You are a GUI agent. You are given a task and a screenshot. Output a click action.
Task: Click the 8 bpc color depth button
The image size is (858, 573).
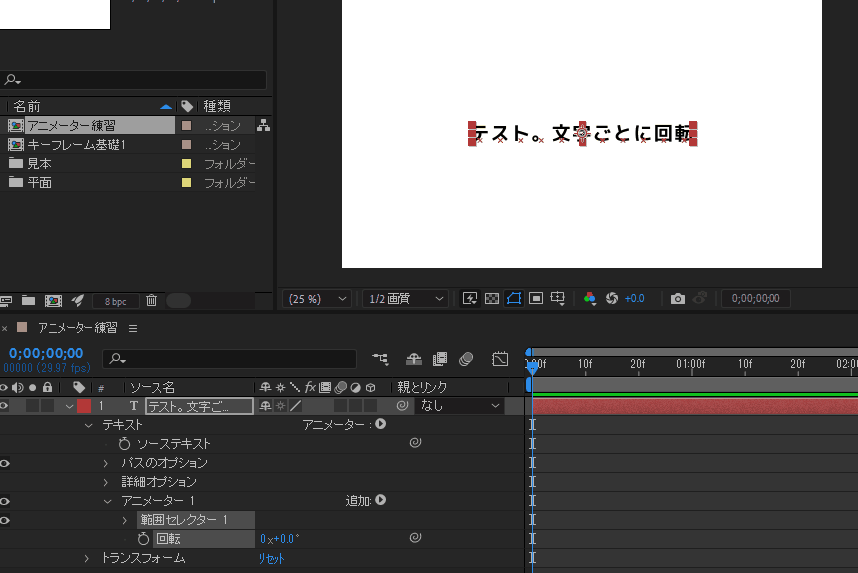point(115,301)
